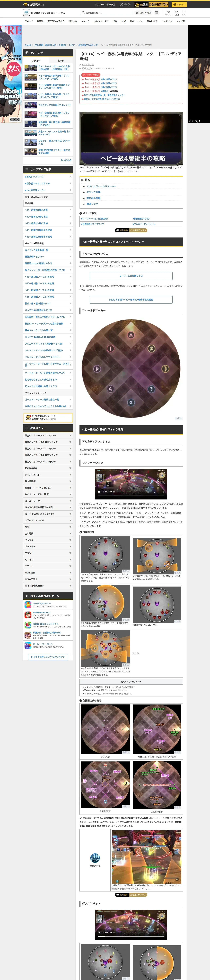
Task: Expand 掲示板(8版) menu section
Action: pyautogui.click(x=48, y=468)
